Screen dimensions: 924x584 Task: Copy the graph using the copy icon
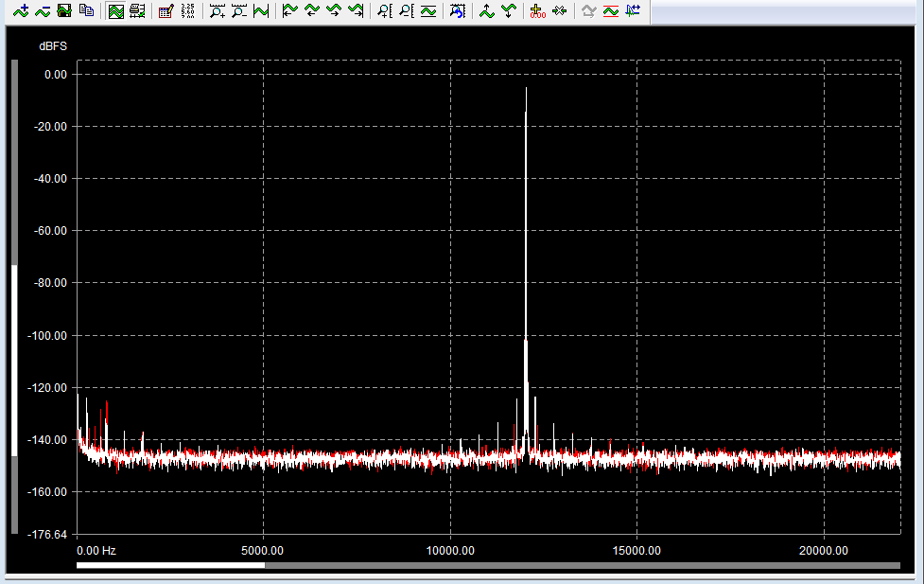(x=87, y=10)
